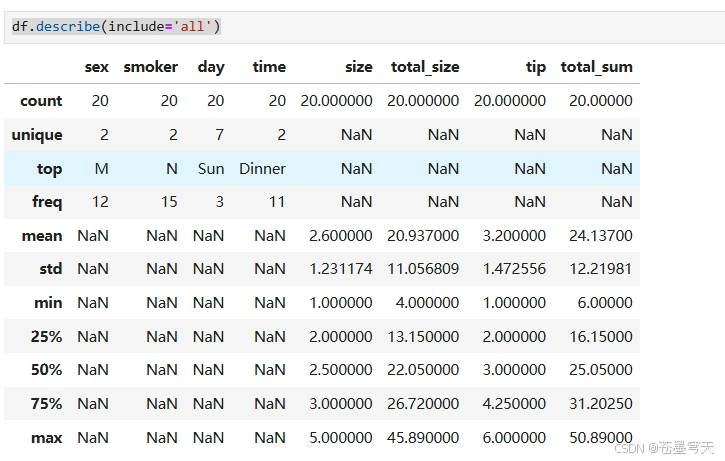Click the 'freq' row label
Viewport: 725px width, 461px height.
(x=47, y=202)
